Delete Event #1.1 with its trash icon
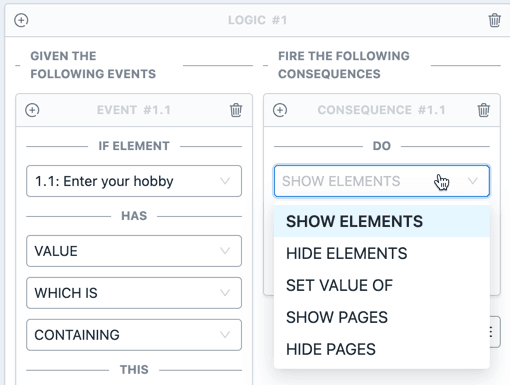Screen dimensions: 510x385 pyautogui.click(x=236, y=110)
